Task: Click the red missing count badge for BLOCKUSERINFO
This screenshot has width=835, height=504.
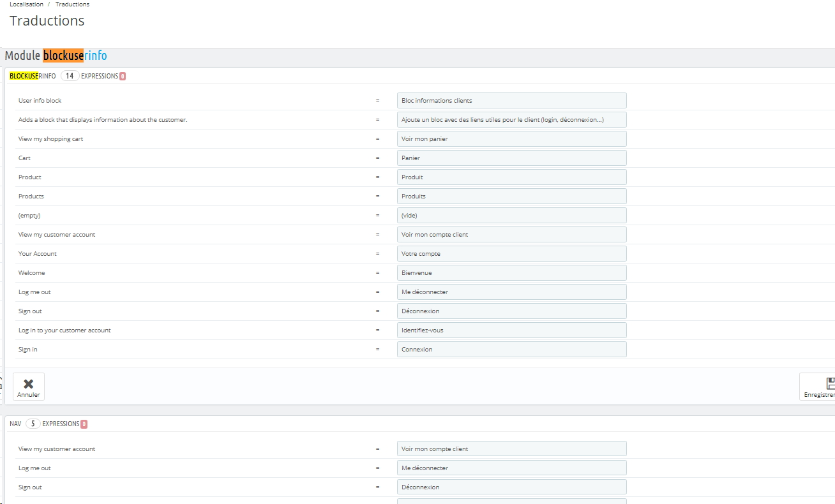Action: pyautogui.click(x=123, y=76)
